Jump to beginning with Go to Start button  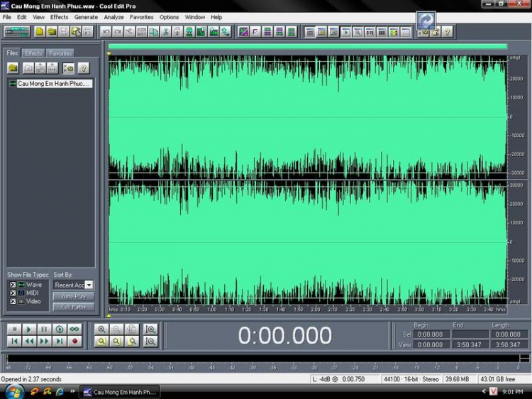pyautogui.click(x=14, y=341)
